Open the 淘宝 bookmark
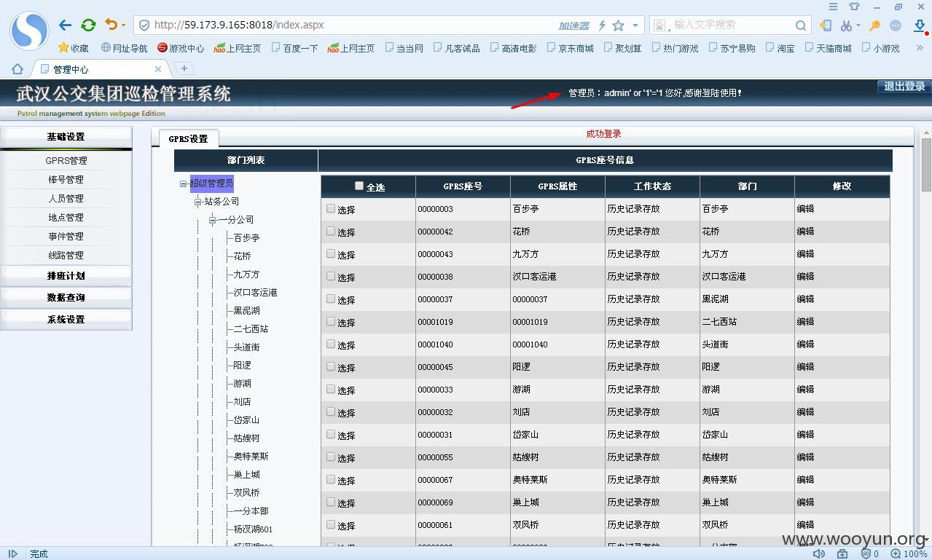Screen dimensions: 932x560 tap(779, 48)
